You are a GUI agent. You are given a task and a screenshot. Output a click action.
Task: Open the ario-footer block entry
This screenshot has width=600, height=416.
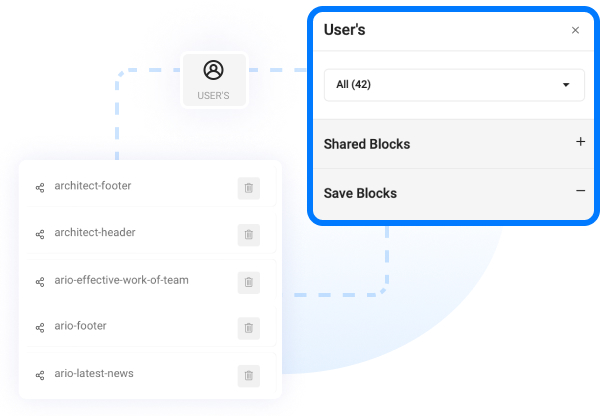pos(80,326)
